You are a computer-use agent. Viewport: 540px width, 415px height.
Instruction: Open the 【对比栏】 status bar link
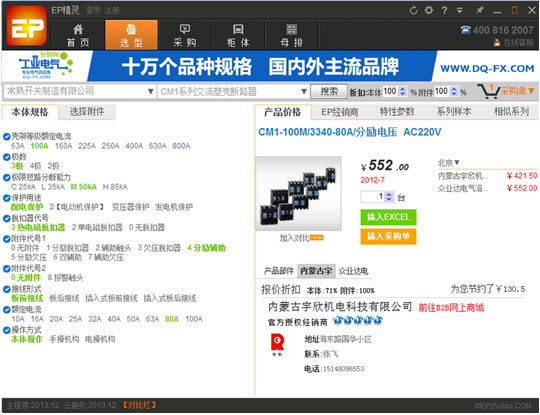click(140, 405)
